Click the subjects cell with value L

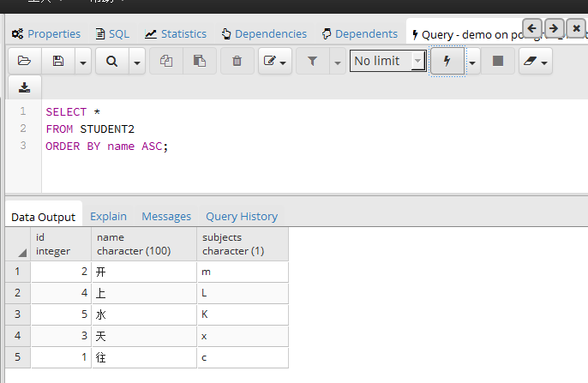(243, 293)
